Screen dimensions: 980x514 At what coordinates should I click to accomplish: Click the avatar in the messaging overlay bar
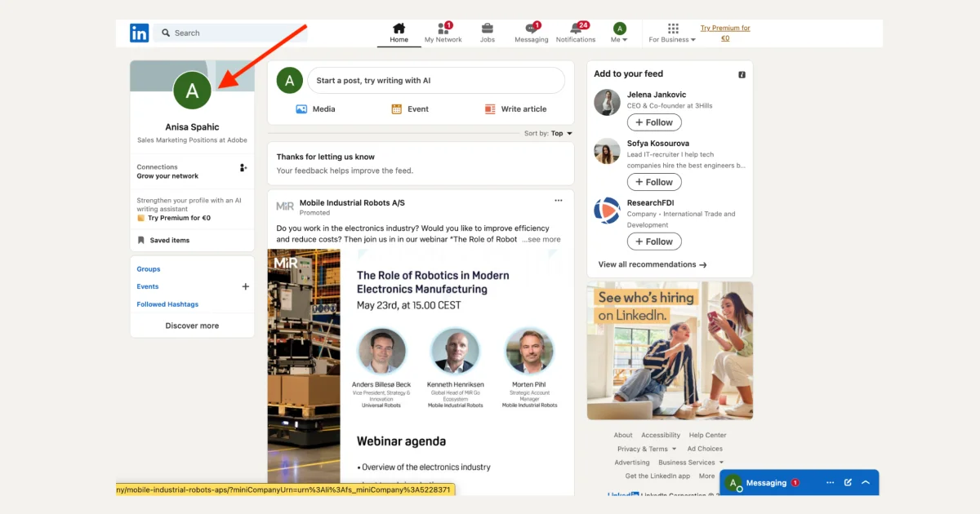tap(733, 483)
